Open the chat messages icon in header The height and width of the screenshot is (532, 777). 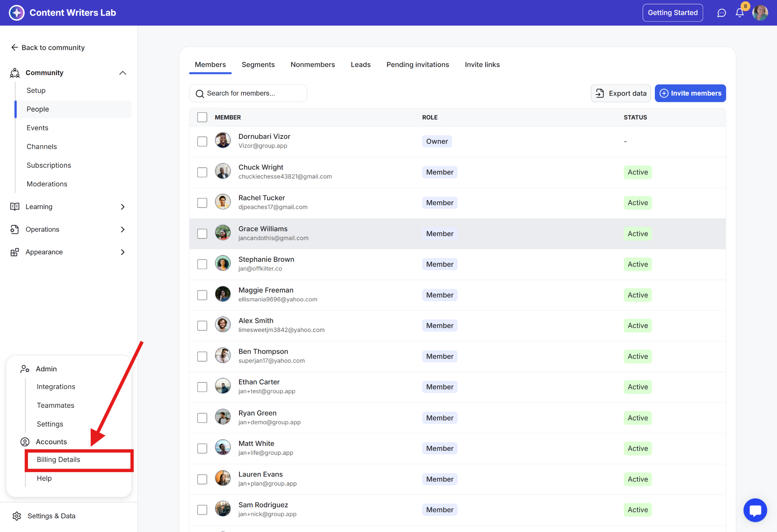[721, 13]
